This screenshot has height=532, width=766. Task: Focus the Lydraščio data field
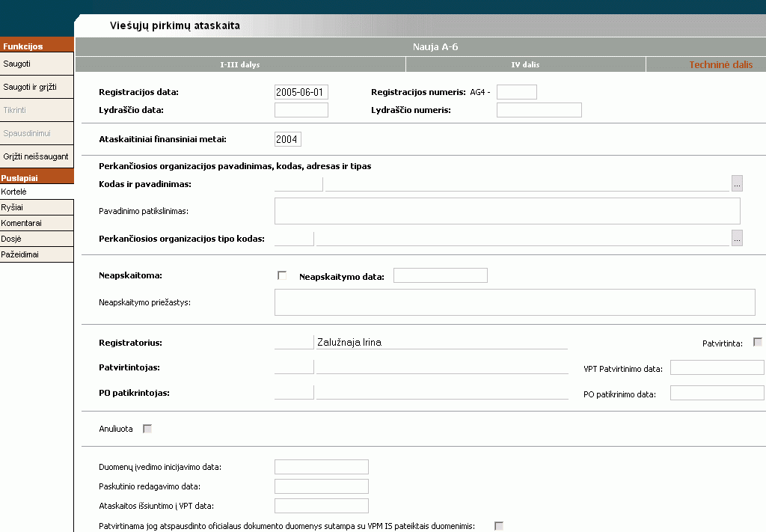click(301, 110)
